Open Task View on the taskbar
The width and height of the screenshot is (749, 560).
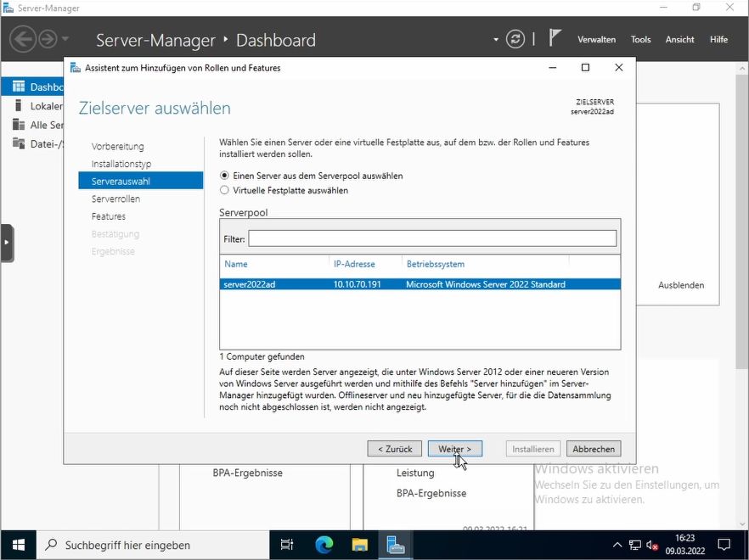[x=287, y=545]
